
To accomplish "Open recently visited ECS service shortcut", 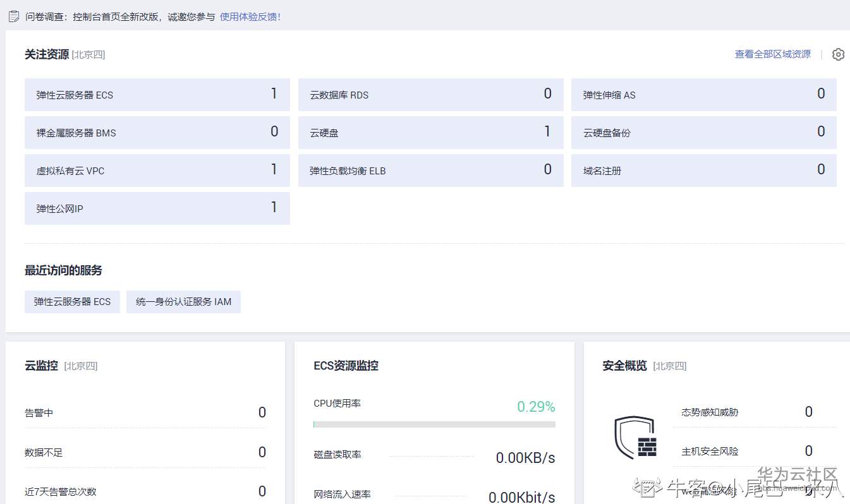I will (72, 302).
